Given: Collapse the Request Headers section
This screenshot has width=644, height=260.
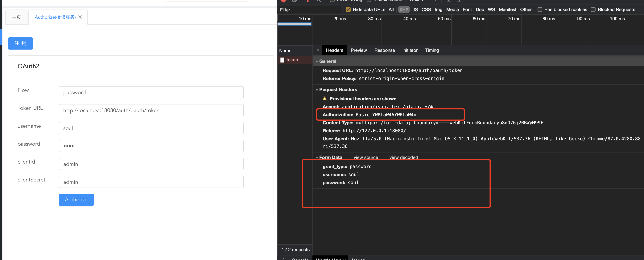Looking at the screenshot, I should coord(317,90).
